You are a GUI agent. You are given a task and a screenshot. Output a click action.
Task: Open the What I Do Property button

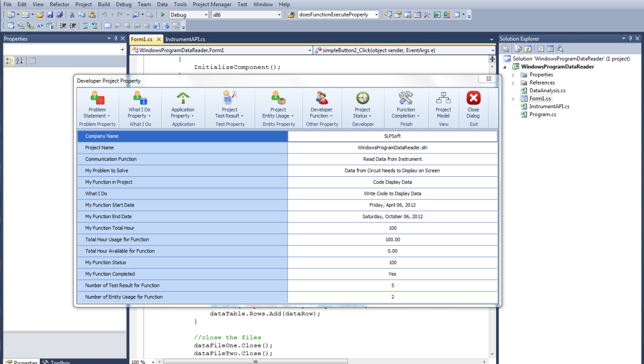pyautogui.click(x=140, y=105)
